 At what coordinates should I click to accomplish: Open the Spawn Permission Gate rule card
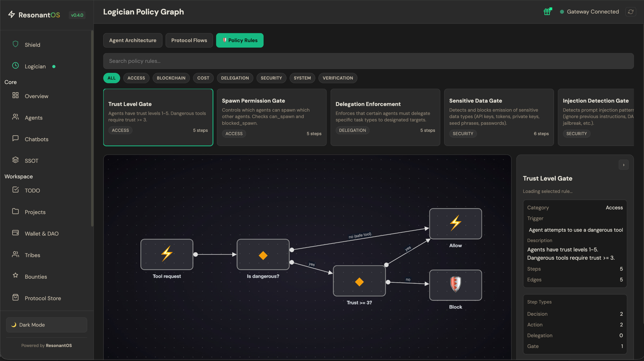point(271,117)
